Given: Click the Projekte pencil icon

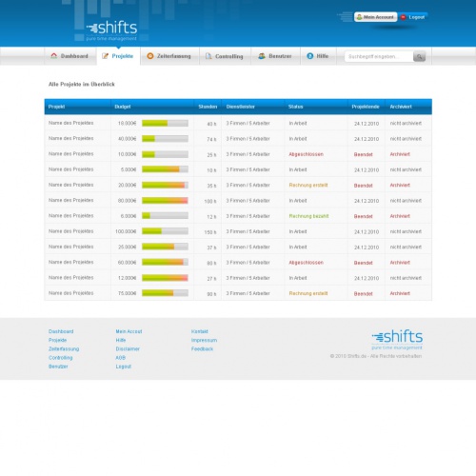Looking at the screenshot, I should point(105,56).
